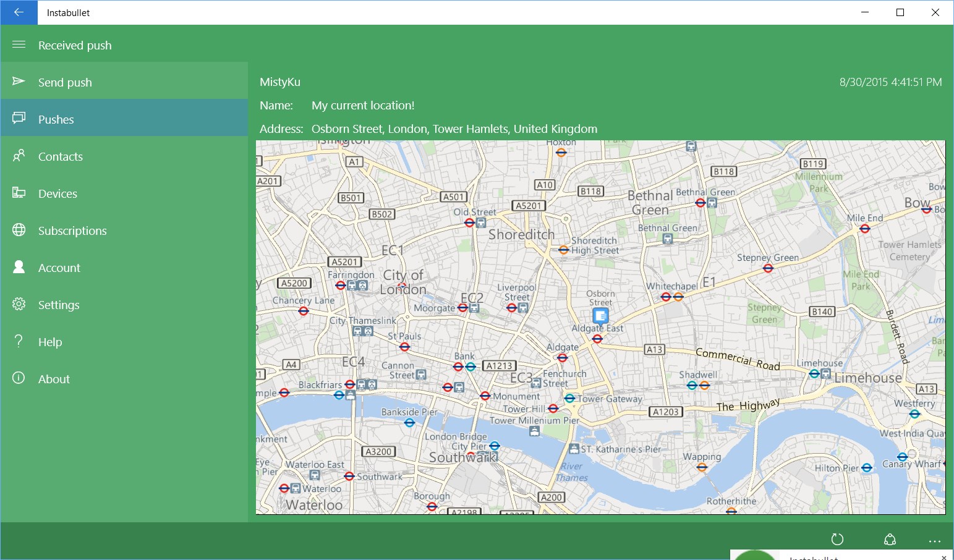Open the more options ellipsis menu
The width and height of the screenshot is (954, 560).
point(934,538)
